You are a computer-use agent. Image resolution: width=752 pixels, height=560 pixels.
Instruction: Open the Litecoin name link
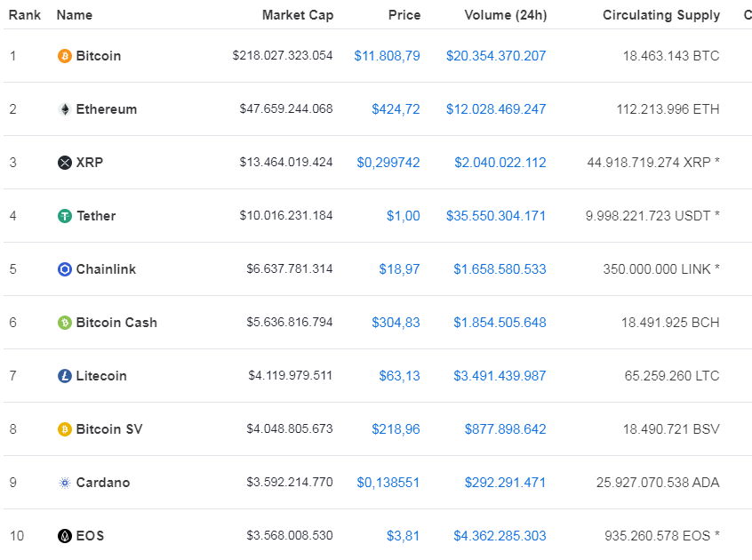pos(101,376)
